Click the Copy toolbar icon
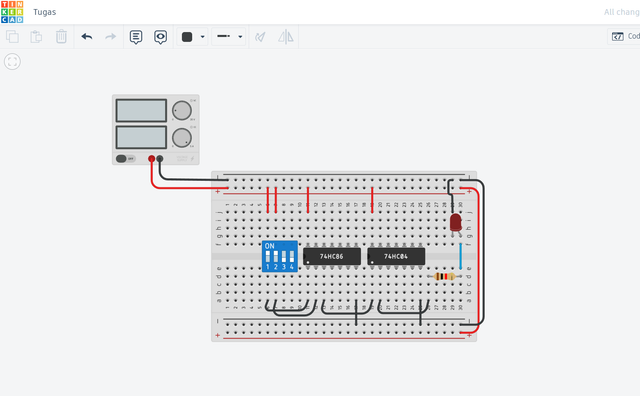640x396 pixels. coord(12,37)
